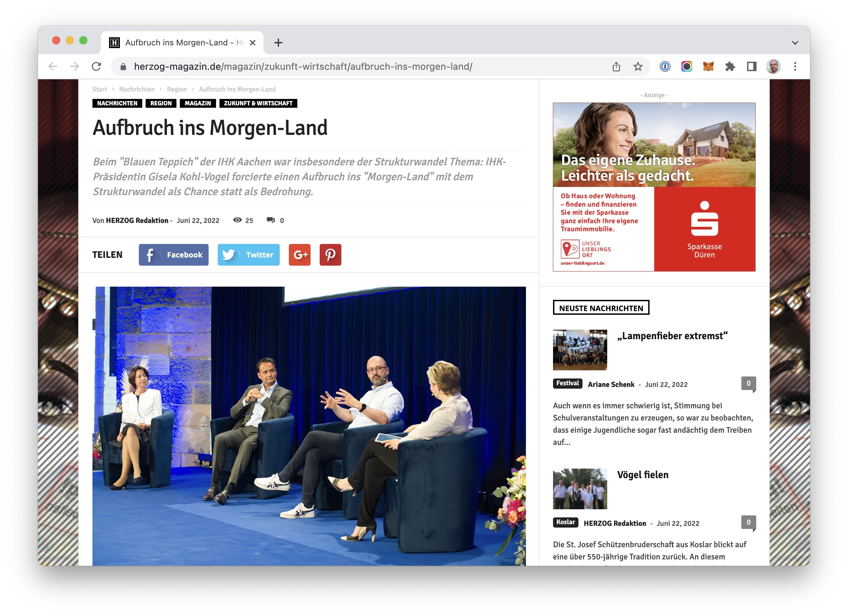The height and width of the screenshot is (616, 848).
Task: Toggle the browser side panel
Action: pos(751,66)
